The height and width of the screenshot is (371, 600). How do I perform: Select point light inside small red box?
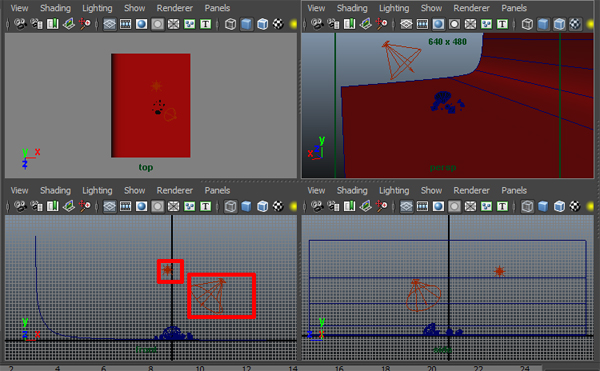click(x=167, y=270)
